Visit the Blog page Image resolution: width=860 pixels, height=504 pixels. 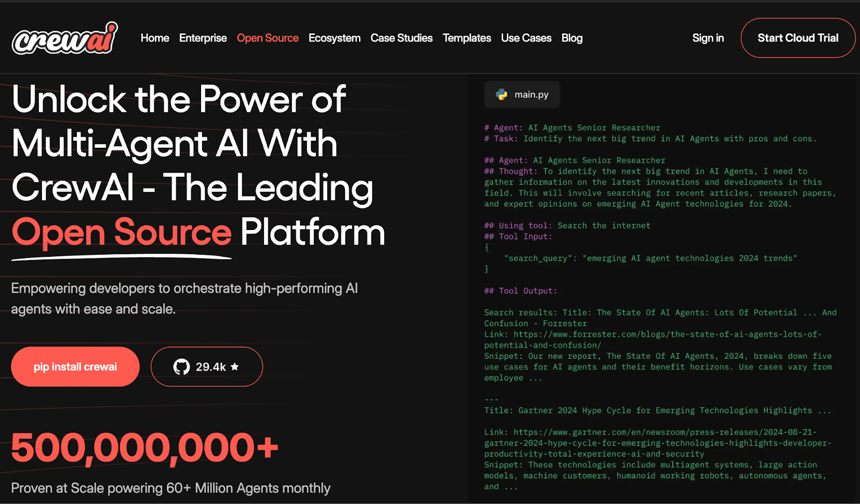[x=572, y=38]
